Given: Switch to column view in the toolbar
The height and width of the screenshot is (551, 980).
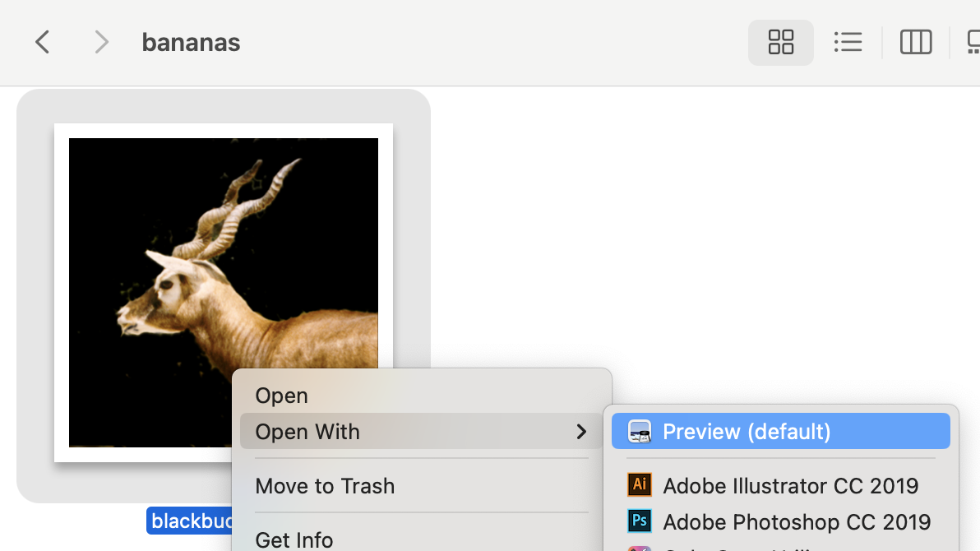Looking at the screenshot, I should click(x=915, y=42).
